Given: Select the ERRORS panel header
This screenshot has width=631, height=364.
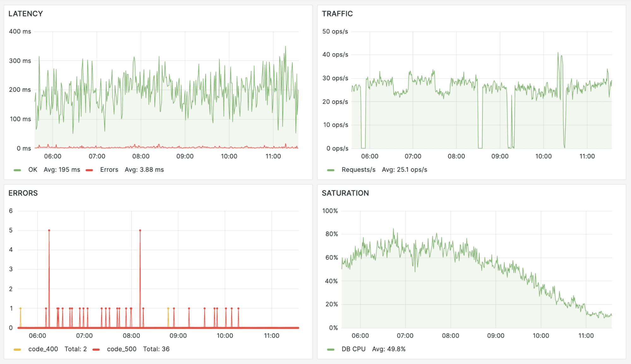Looking at the screenshot, I should tap(23, 193).
